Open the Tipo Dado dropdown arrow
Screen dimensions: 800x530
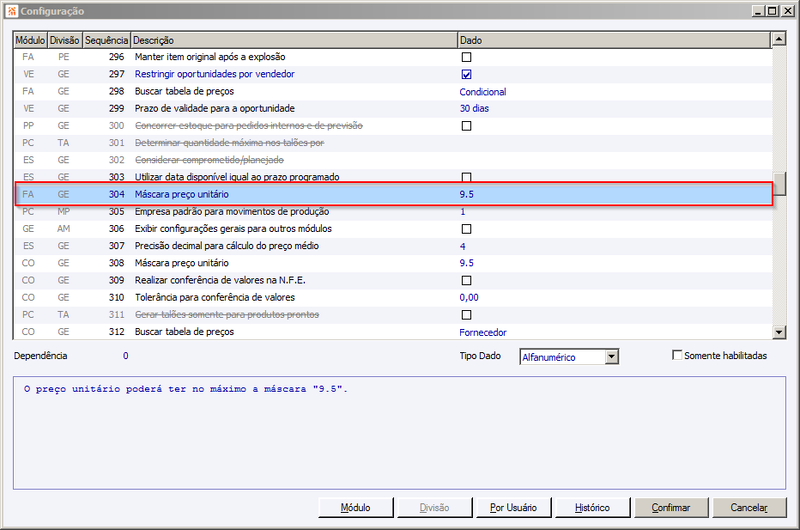pos(611,357)
